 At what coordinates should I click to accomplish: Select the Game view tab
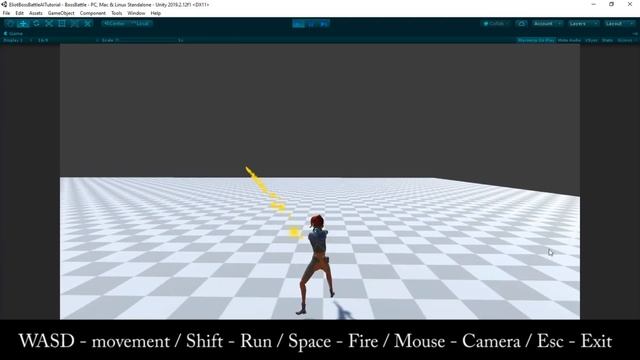click(13, 34)
